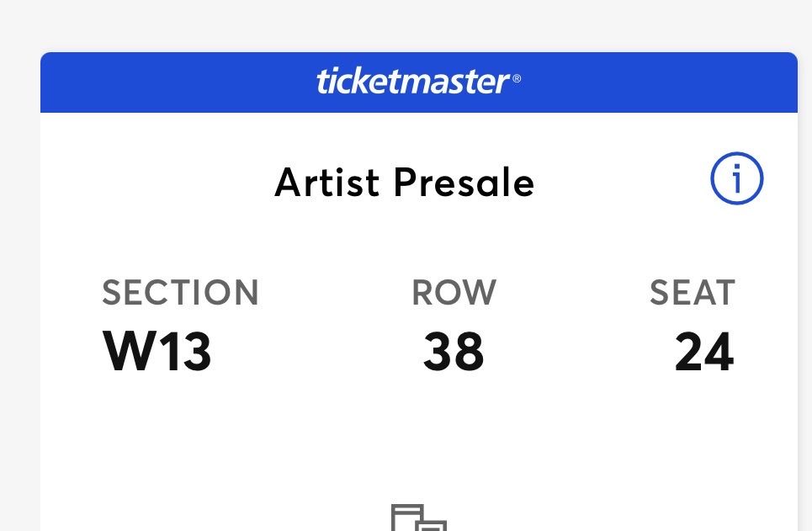This screenshot has height=531, width=812.
Task: Select the Artist Presale title text
Action: (405, 183)
